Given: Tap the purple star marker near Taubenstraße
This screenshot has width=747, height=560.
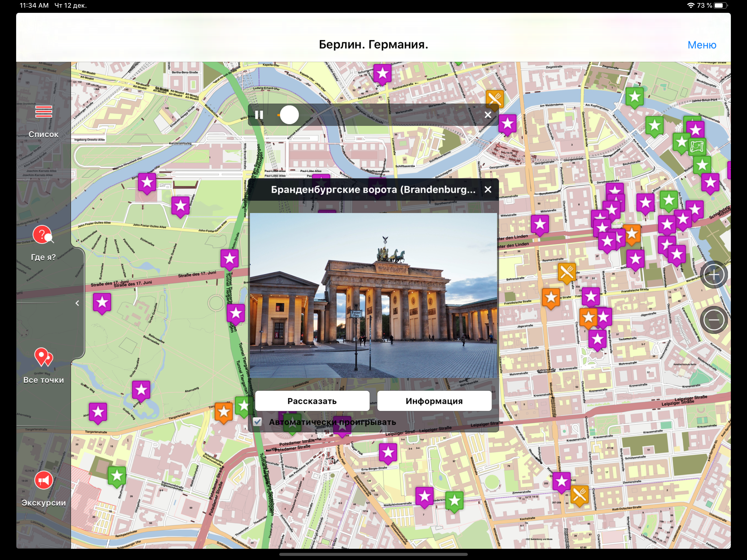Looking at the screenshot, I should 597,339.
